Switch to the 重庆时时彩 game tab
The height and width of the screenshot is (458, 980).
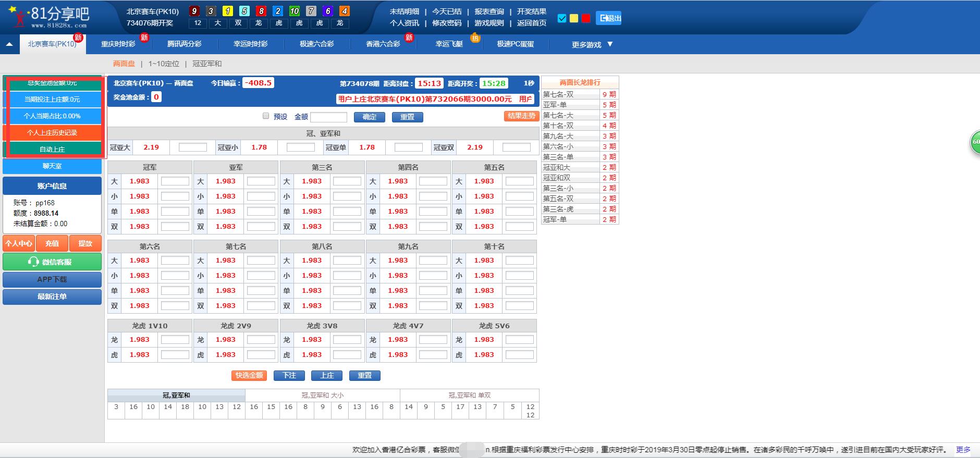(x=118, y=44)
